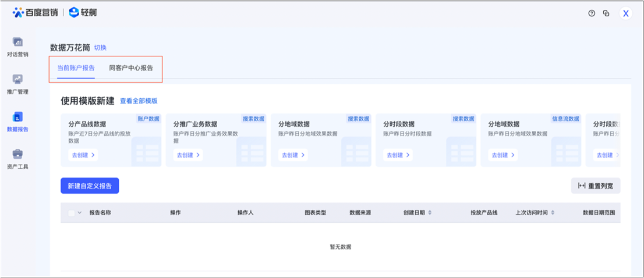The width and height of the screenshot is (644, 278).
Task: Click 重置列宽 button
Action: [x=596, y=186]
